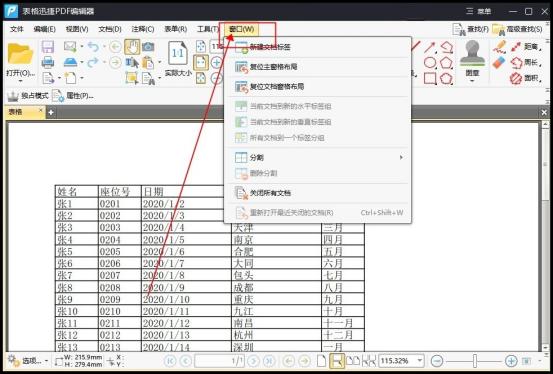This screenshot has width=553, height=374.
Task: Select continuous page layout icon (highlighted)
Action: 337,361
